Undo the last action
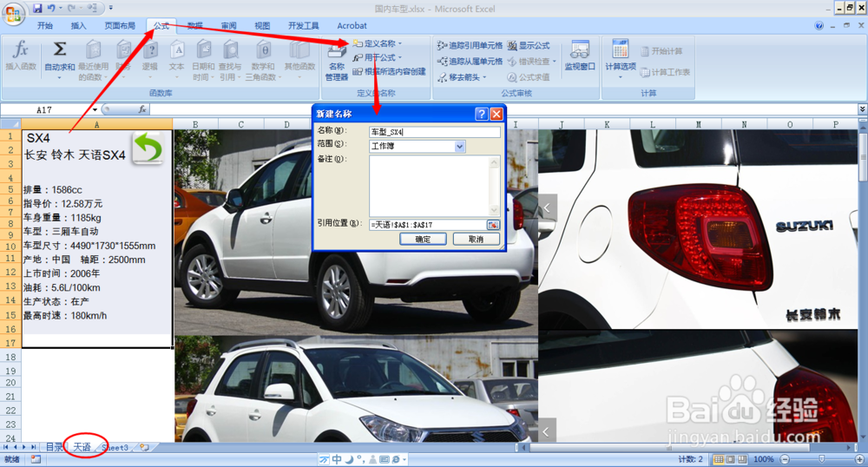 (x=51, y=8)
